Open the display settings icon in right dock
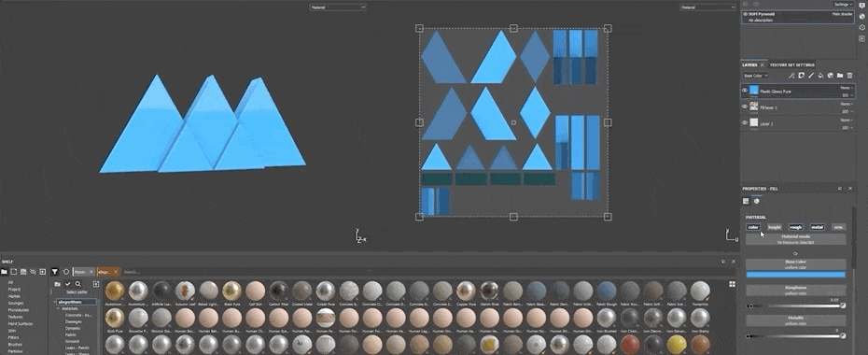 tap(861, 5)
